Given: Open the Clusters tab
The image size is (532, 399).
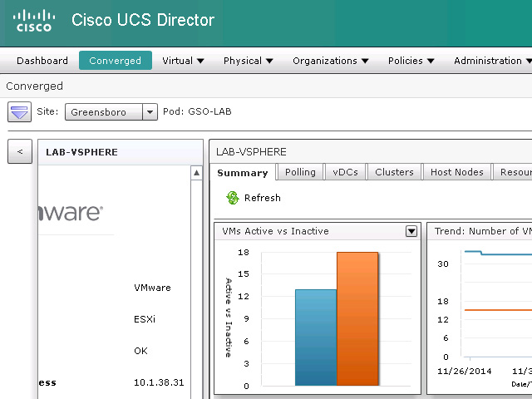Looking at the screenshot, I should (394, 172).
